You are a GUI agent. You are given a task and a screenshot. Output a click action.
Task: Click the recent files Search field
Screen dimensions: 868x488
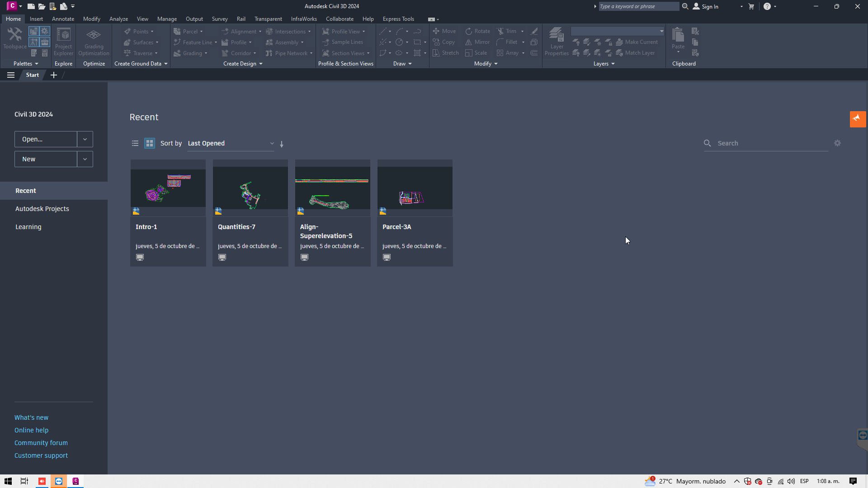769,143
